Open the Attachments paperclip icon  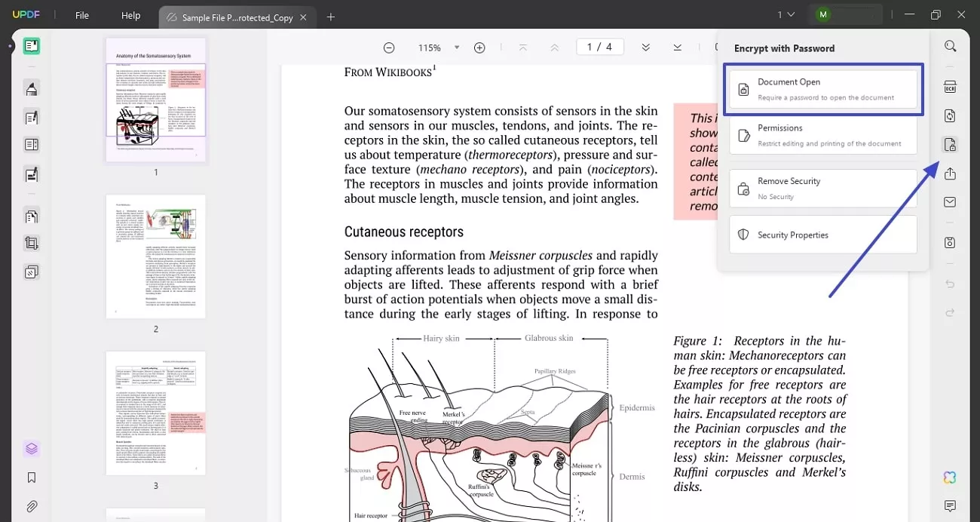32,506
